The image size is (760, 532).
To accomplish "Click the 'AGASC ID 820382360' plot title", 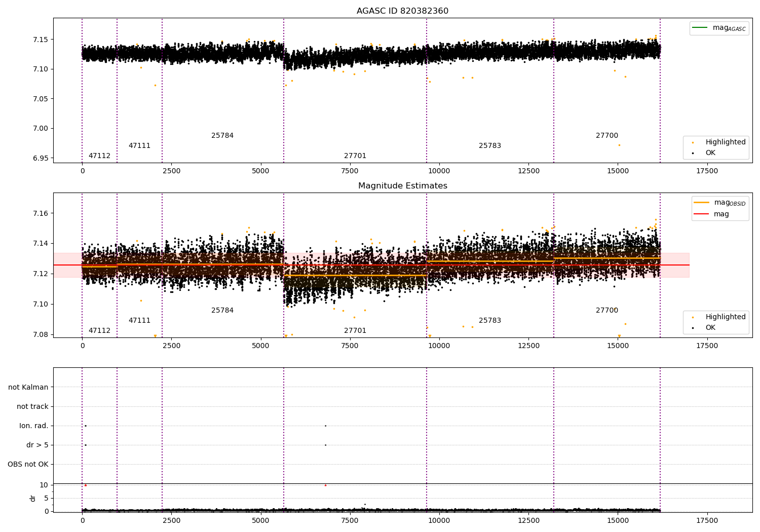I will point(402,11).
